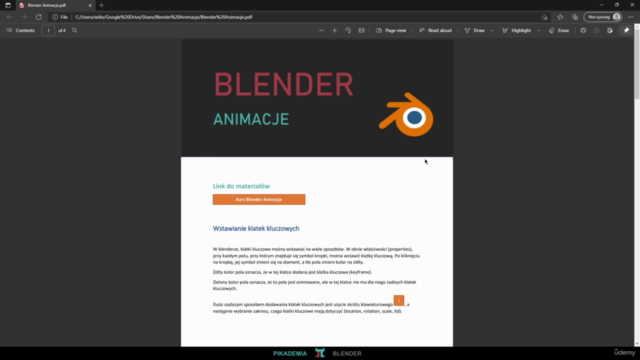Add this page to favorites
The height and width of the screenshot is (360, 640).
click(544, 17)
